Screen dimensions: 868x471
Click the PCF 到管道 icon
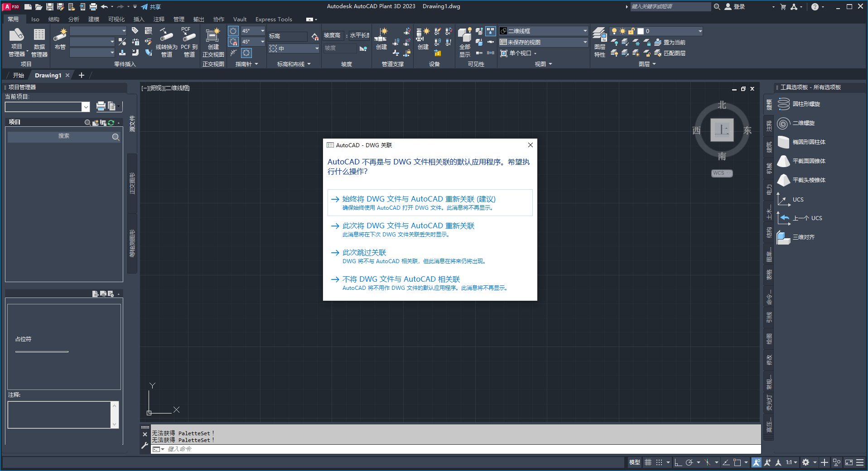189,42
